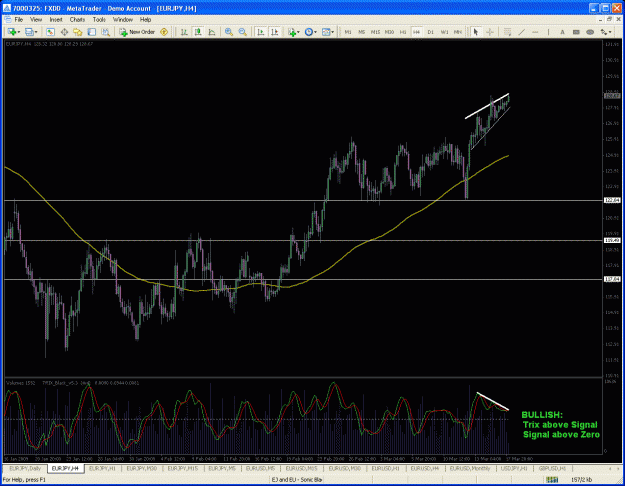Select the Crosshair tool
The width and height of the screenshot is (625, 486).
click(x=490, y=32)
